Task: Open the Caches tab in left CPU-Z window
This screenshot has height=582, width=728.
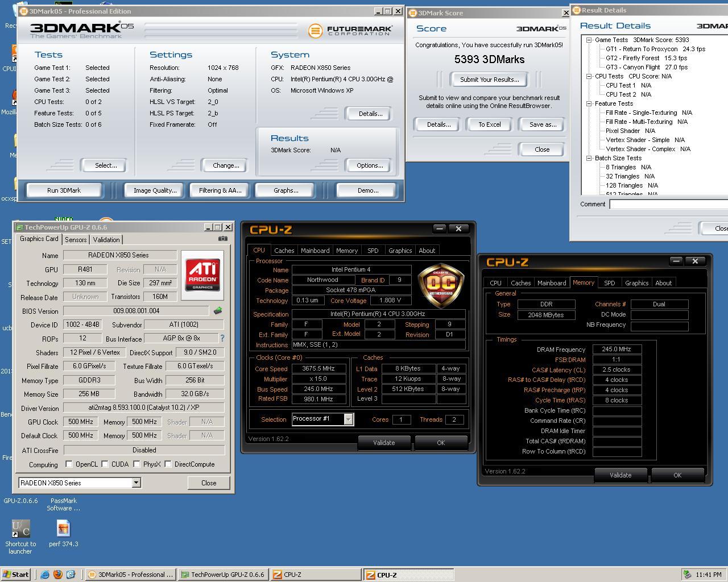Action: [x=284, y=251]
